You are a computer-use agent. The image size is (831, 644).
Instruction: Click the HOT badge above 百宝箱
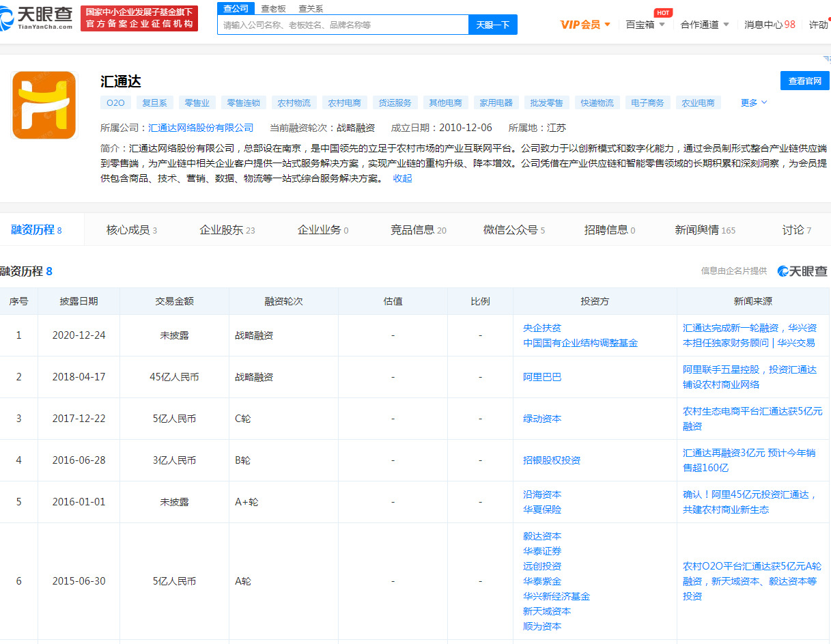point(663,13)
